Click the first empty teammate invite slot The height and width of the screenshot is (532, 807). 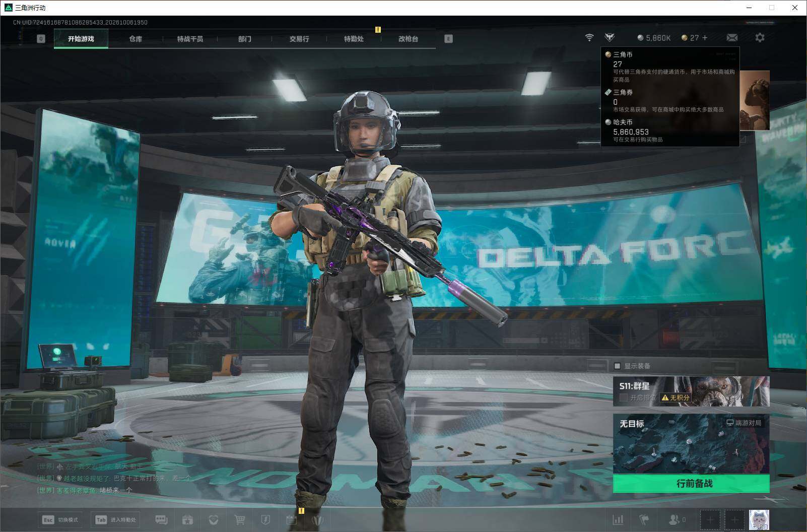(710, 519)
